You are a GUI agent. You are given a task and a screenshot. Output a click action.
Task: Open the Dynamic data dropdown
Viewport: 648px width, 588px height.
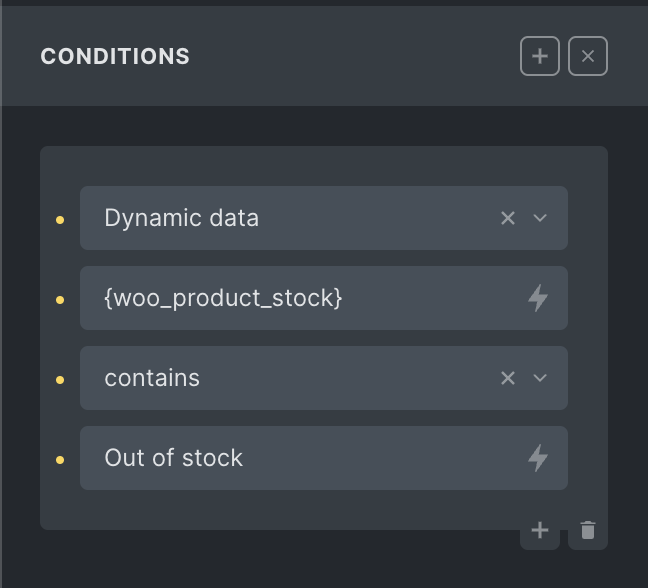click(x=324, y=218)
